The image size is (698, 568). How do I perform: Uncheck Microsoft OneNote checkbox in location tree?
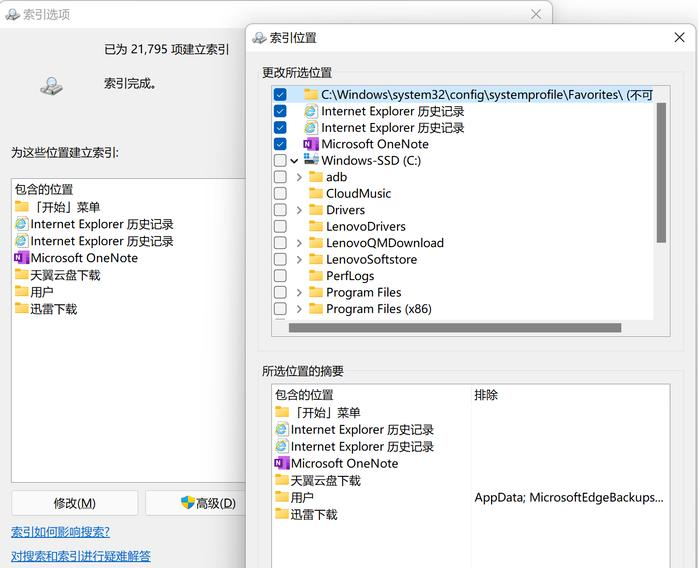point(280,144)
